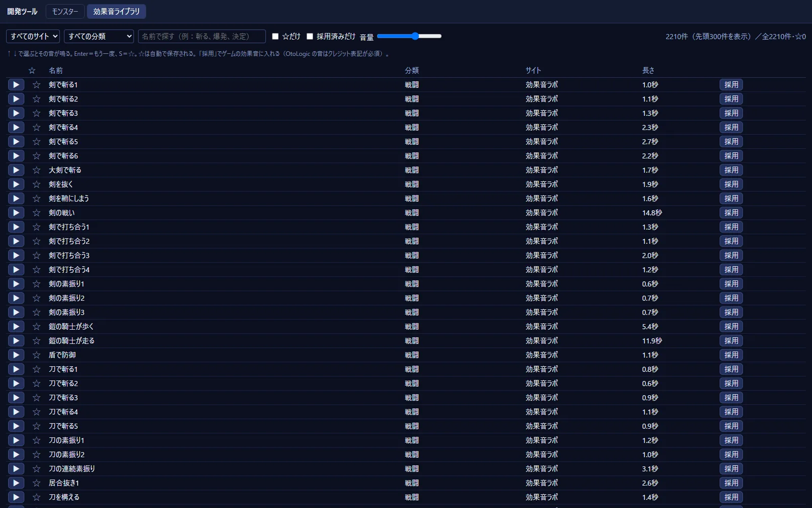Play the 剣で斬る1 sound
812x508 pixels.
16,85
